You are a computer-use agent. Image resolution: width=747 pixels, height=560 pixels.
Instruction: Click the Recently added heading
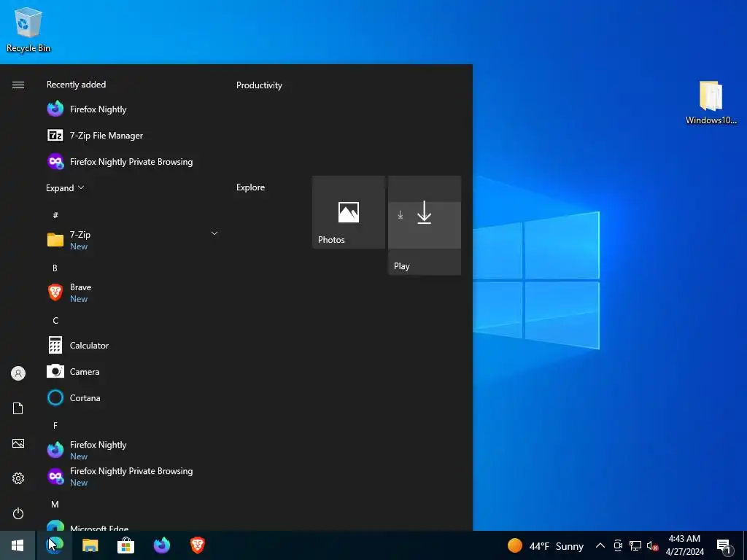76,85
